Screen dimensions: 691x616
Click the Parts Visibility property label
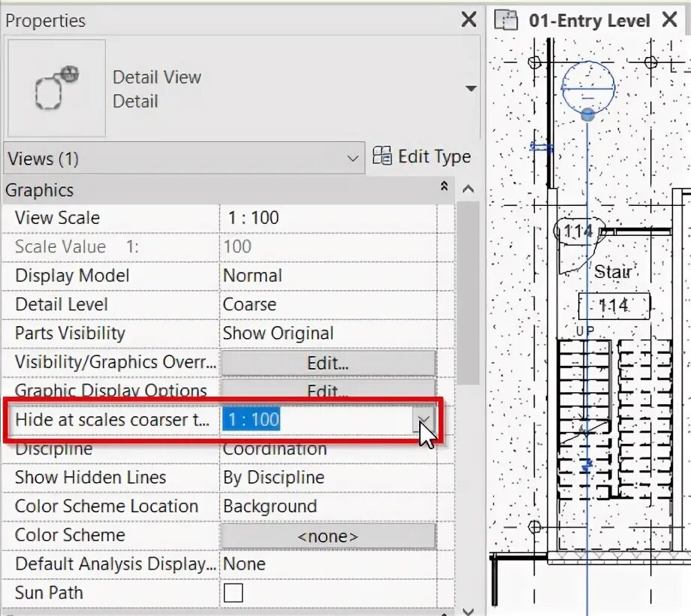[x=70, y=333]
